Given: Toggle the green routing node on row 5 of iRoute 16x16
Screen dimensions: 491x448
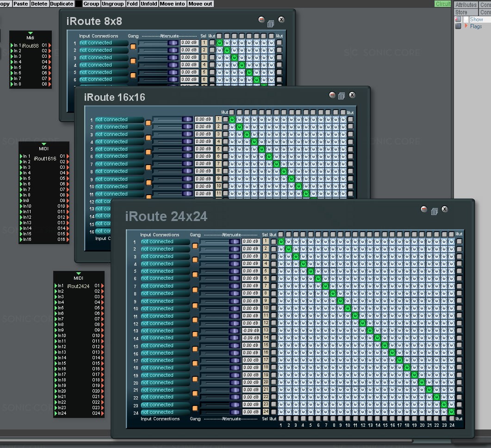Looking at the screenshot, I should tap(261, 149).
